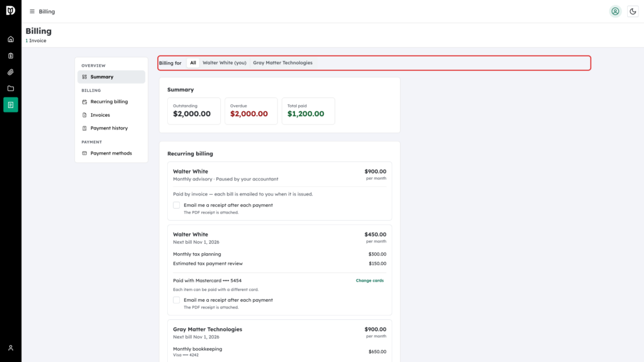
Task: Open Summary in the overview menu
Action: pyautogui.click(x=111, y=77)
